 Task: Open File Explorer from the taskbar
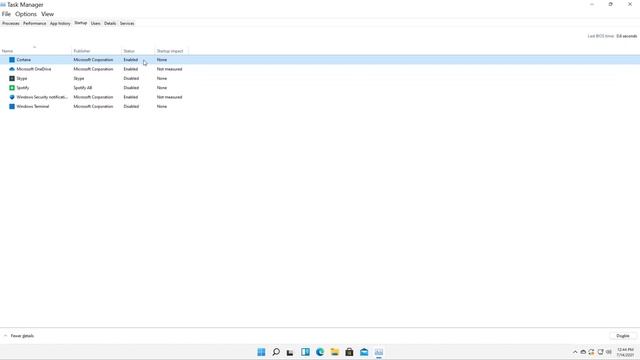(335, 352)
